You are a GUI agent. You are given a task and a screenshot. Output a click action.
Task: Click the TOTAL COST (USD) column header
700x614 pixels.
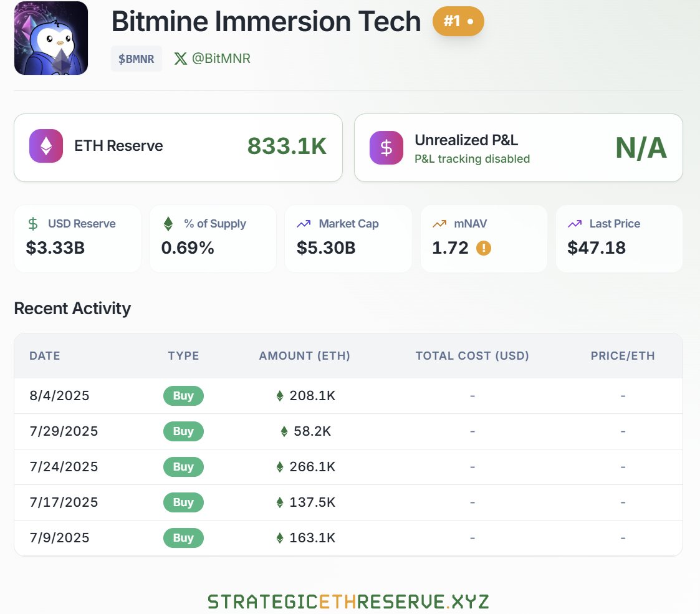click(x=472, y=356)
